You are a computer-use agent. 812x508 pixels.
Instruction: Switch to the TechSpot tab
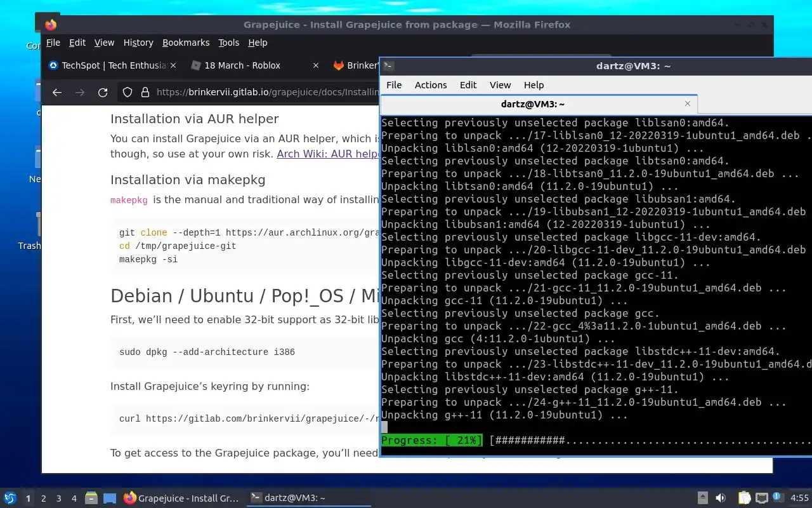(113, 65)
